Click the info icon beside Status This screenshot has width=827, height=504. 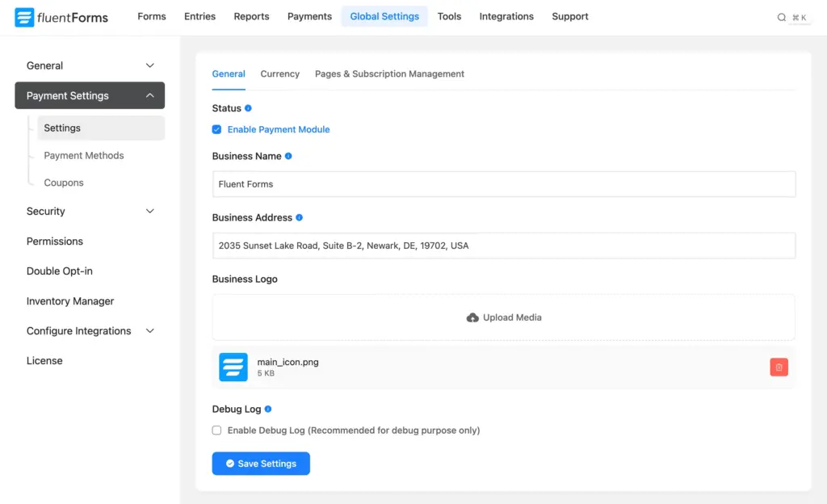[249, 107]
